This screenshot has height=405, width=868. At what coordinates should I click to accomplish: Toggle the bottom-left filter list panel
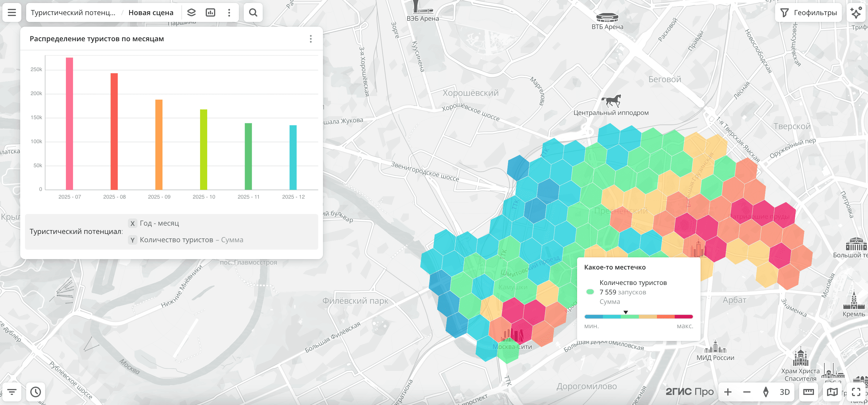coord(12,392)
